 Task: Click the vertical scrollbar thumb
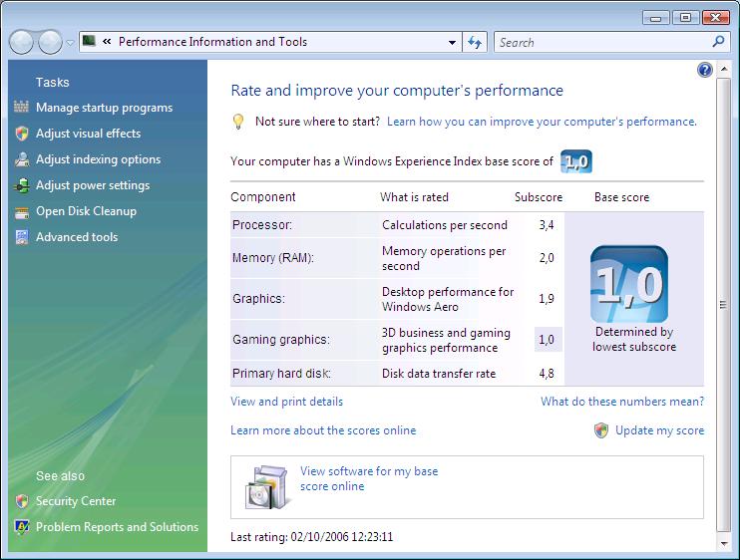click(723, 305)
